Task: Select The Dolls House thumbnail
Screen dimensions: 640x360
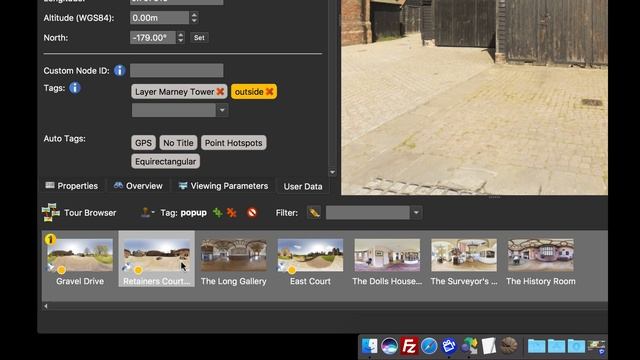Action: [x=387, y=255]
